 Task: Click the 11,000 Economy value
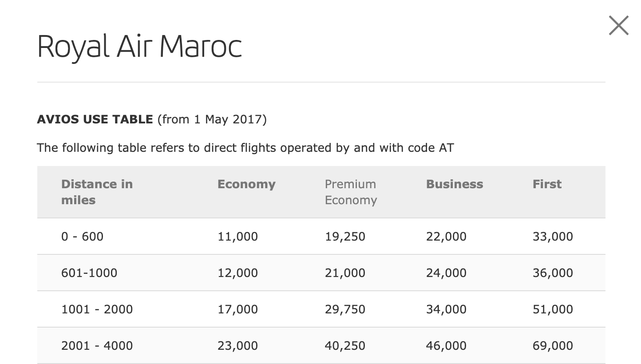point(237,236)
